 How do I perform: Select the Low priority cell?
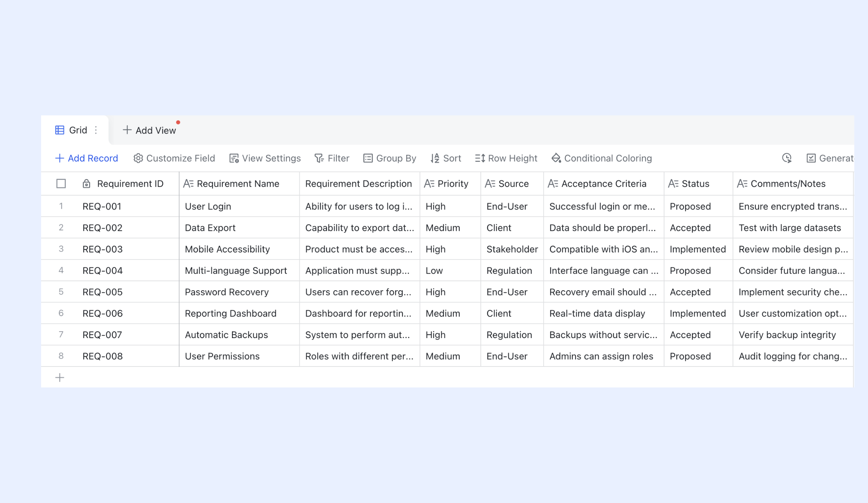pyautogui.click(x=450, y=270)
